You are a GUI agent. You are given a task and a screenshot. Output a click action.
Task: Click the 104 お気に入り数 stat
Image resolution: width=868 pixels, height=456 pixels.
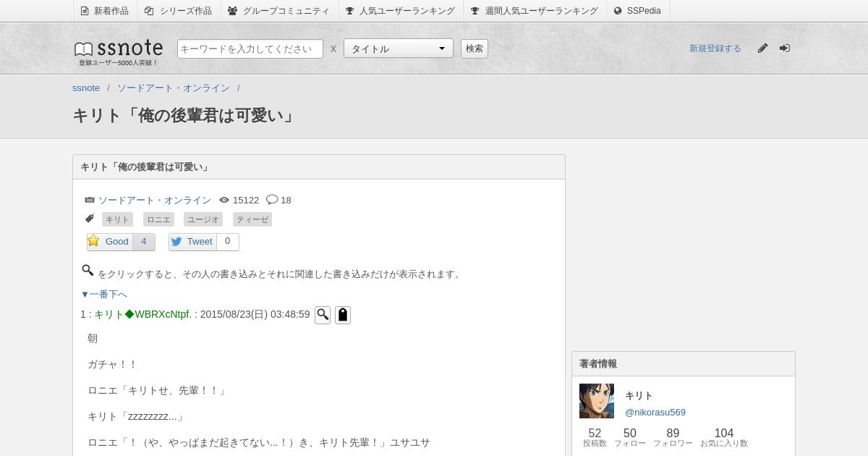point(724,437)
